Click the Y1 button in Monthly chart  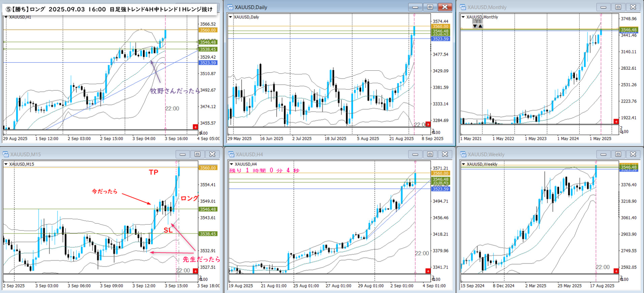coord(477,22)
